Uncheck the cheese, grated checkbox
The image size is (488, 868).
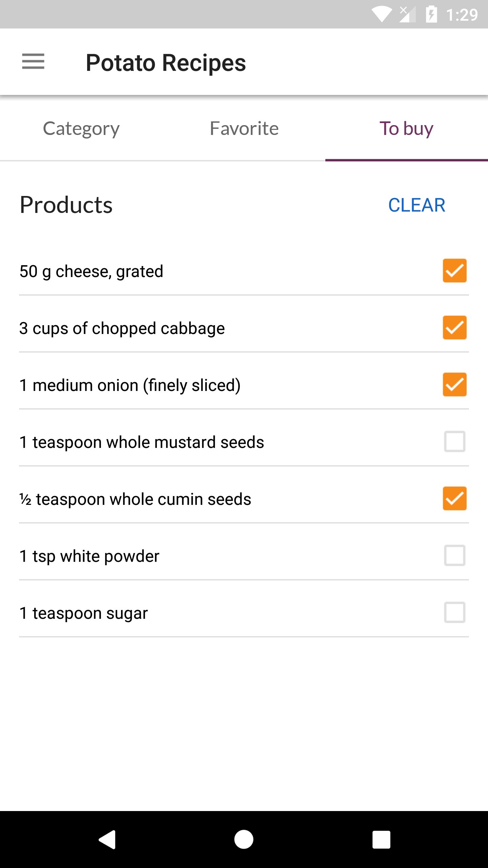tap(454, 271)
